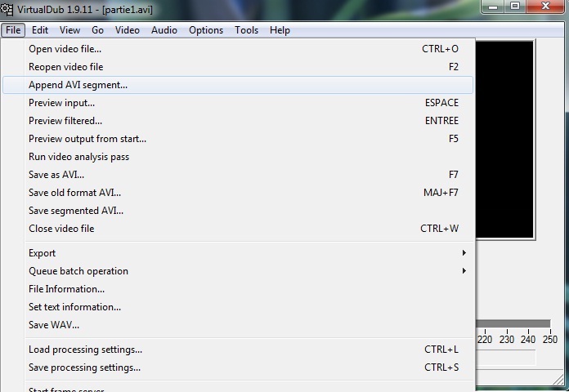Viewport: 569px width, 392px height.
Task: Run video analysis pass
Action: [238, 157]
